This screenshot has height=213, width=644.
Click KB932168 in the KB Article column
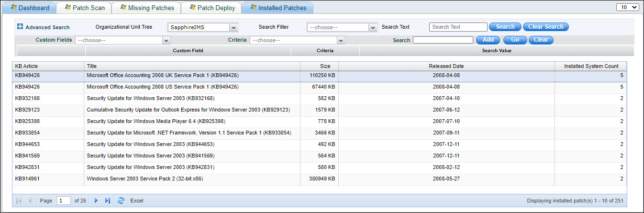click(27, 99)
